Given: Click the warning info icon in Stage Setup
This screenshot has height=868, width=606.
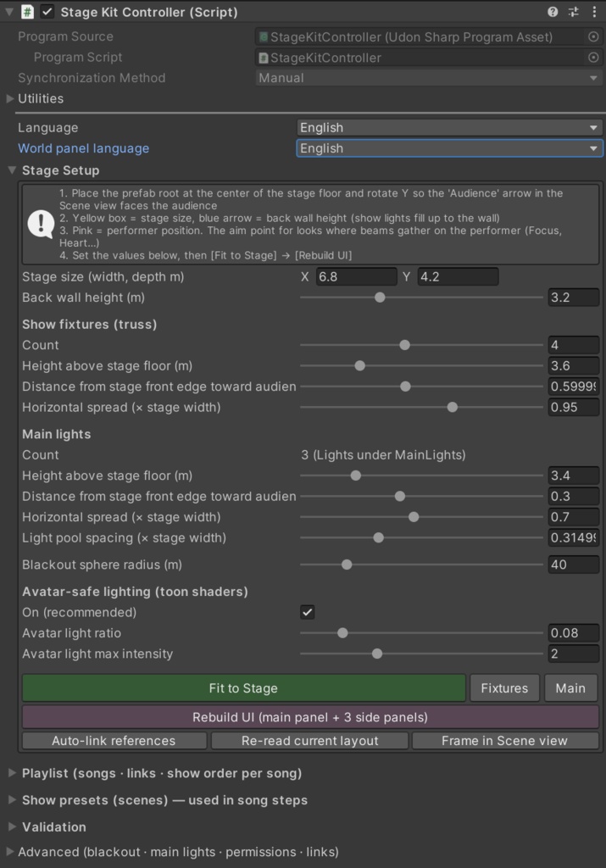Looking at the screenshot, I should click(x=41, y=224).
